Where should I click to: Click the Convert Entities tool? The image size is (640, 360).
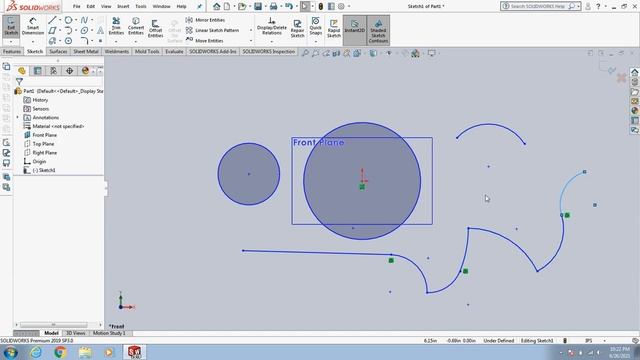[x=136, y=26]
